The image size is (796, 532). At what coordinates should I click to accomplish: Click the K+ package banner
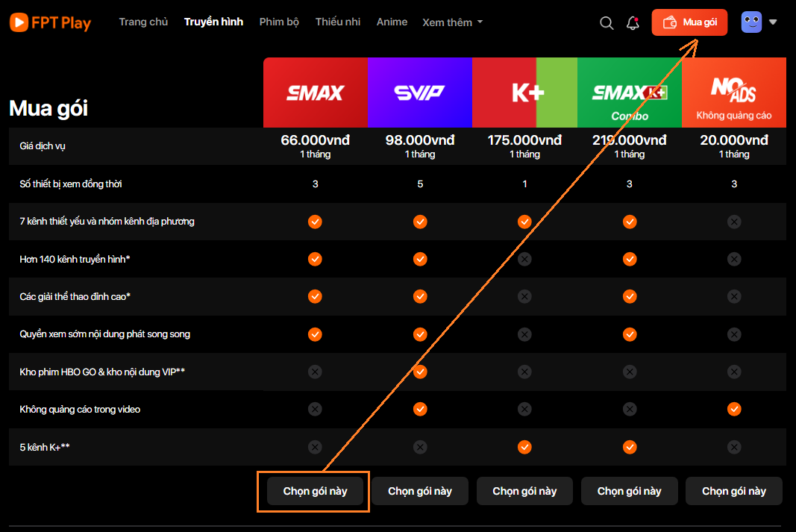pyautogui.click(x=524, y=93)
